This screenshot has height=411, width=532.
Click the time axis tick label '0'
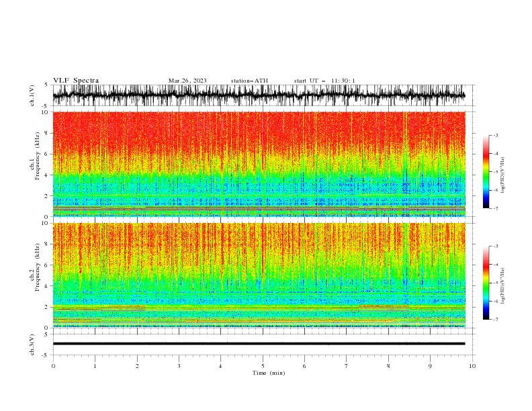(x=53, y=366)
